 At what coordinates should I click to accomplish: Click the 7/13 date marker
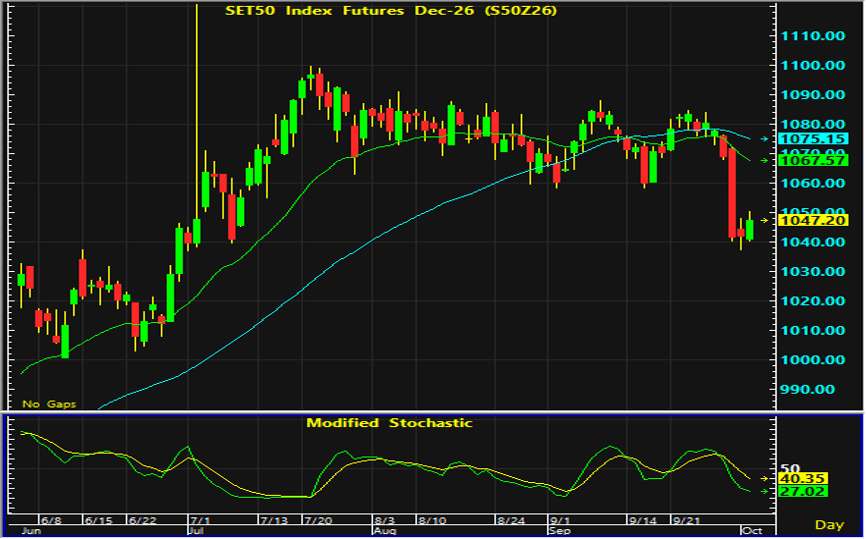(x=274, y=521)
